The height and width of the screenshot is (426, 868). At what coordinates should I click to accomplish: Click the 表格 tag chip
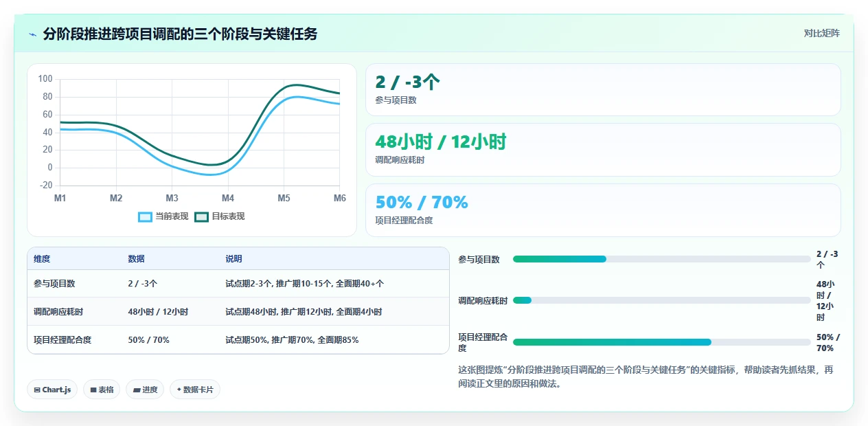coord(102,390)
